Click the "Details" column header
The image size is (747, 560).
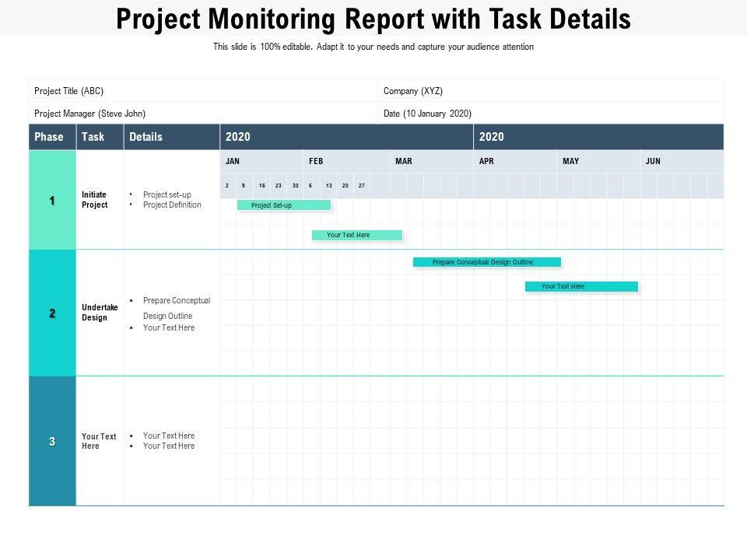click(146, 137)
